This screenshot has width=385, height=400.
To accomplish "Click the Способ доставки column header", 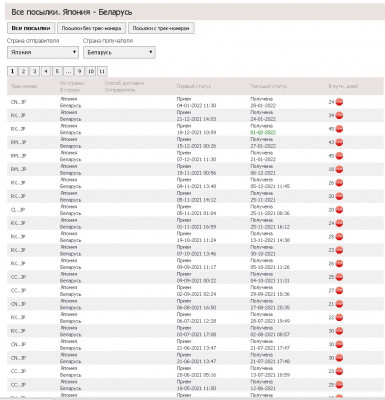I will click(x=124, y=83).
